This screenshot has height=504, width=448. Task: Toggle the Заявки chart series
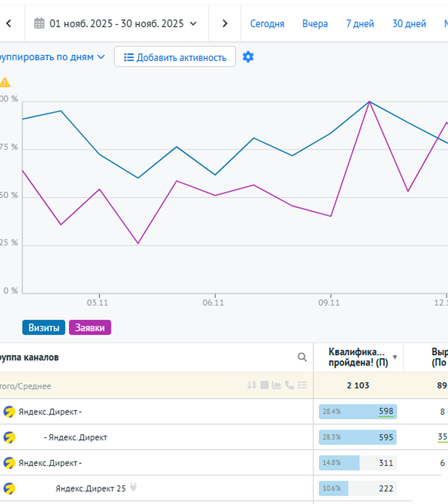90,328
